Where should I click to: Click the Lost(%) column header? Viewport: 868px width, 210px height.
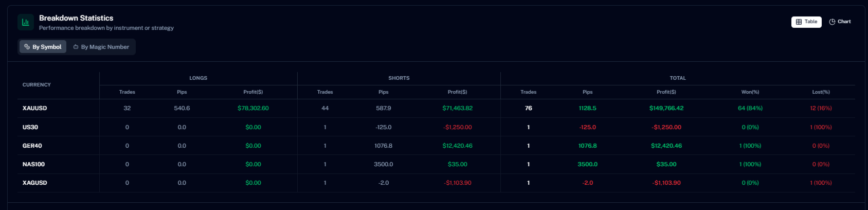pos(821,92)
